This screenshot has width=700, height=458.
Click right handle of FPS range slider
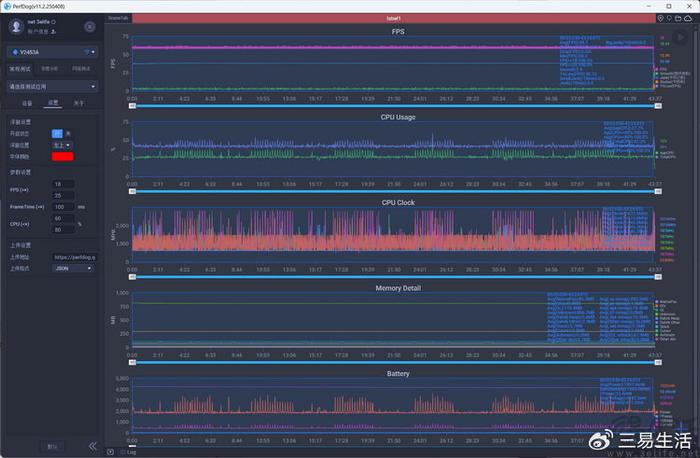coord(658,106)
